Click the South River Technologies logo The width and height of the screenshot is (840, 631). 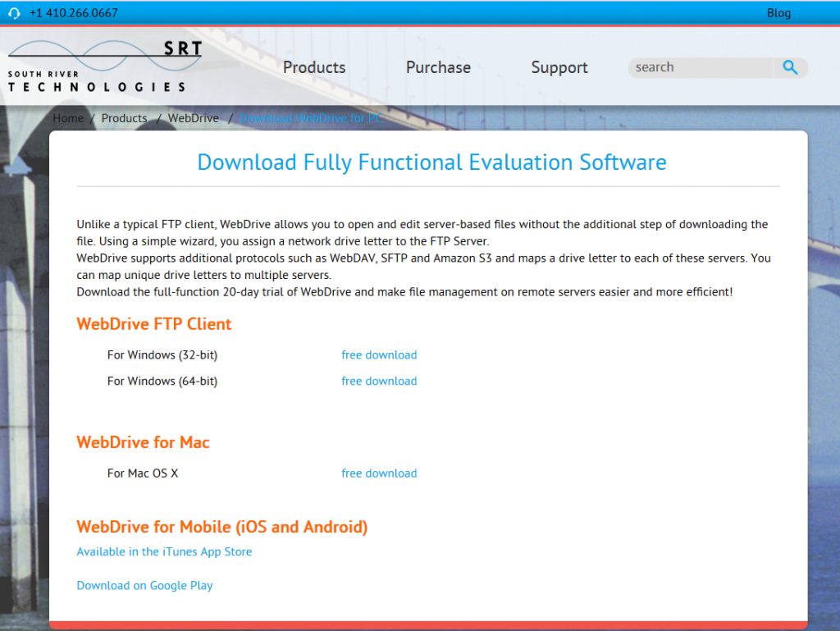click(104, 66)
